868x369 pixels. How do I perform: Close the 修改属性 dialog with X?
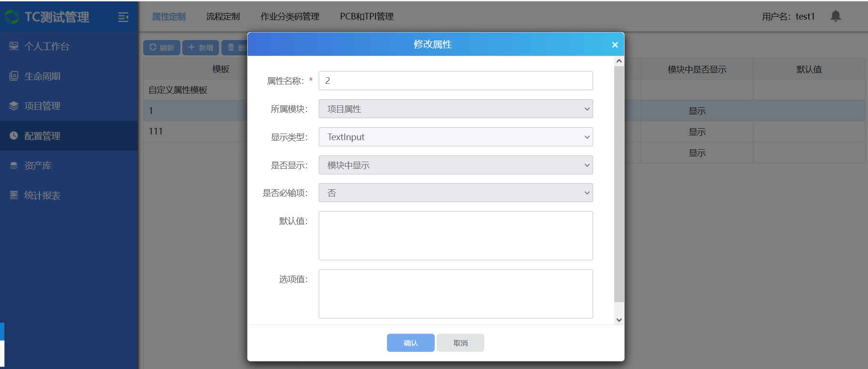(615, 45)
